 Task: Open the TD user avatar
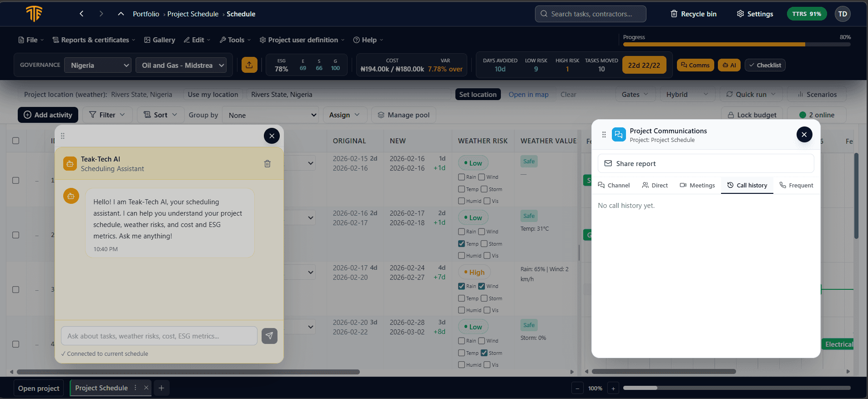[x=843, y=14]
